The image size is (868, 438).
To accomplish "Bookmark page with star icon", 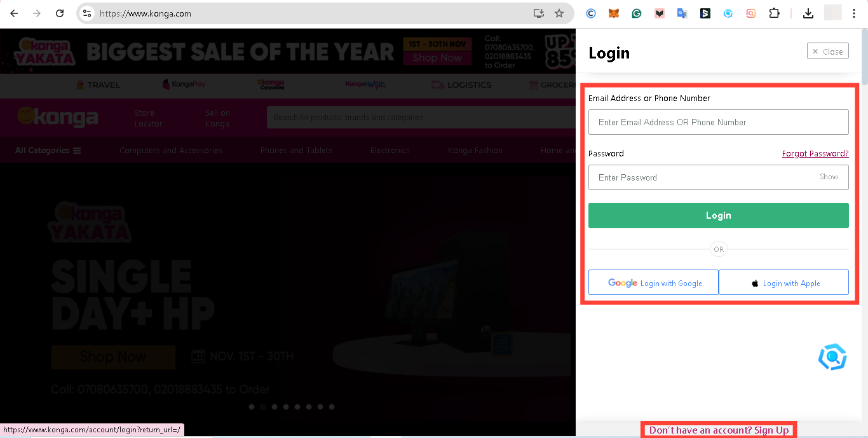I will coord(559,13).
